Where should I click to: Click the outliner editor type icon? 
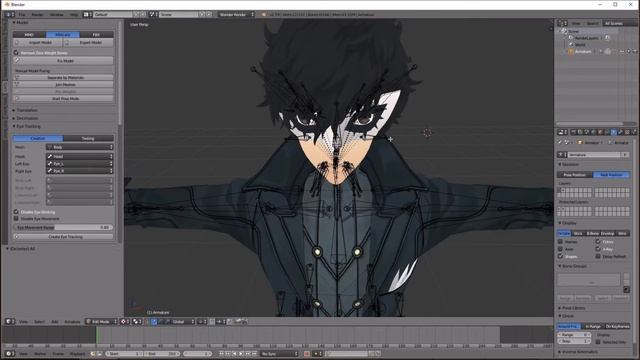point(562,23)
